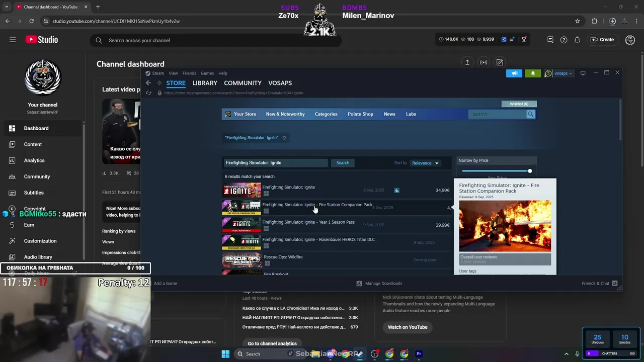This screenshot has width=644, height=362.
Task: Open Help menu in Steam
Action: 223,73
